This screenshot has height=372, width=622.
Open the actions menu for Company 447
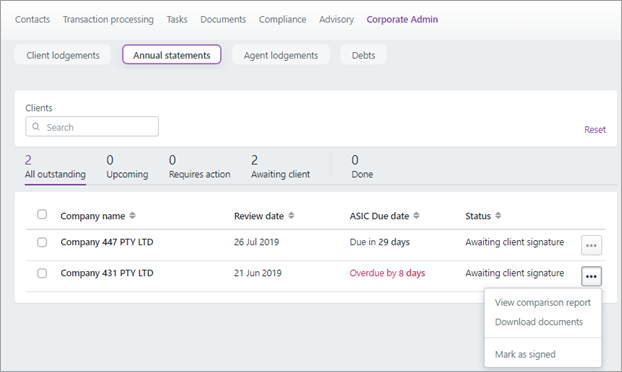[591, 245]
